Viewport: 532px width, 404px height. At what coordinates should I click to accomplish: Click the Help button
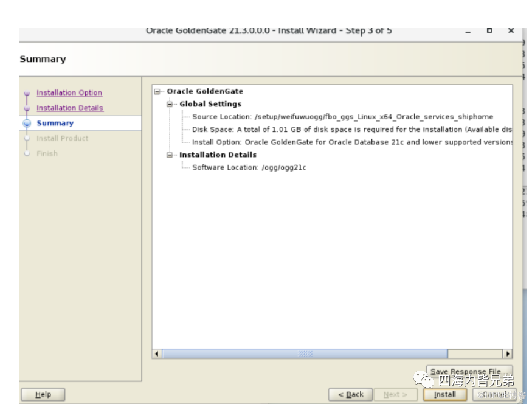coord(43,394)
